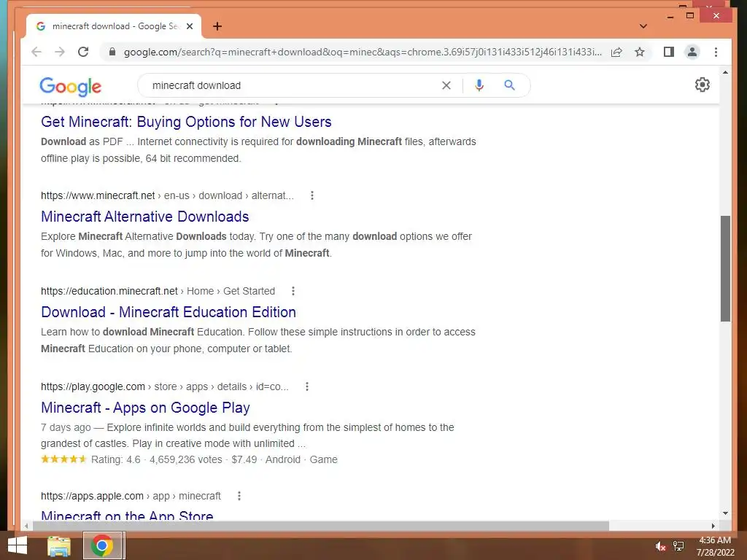
Task: Click the muted volume tray icon
Action: (x=660, y=546)
